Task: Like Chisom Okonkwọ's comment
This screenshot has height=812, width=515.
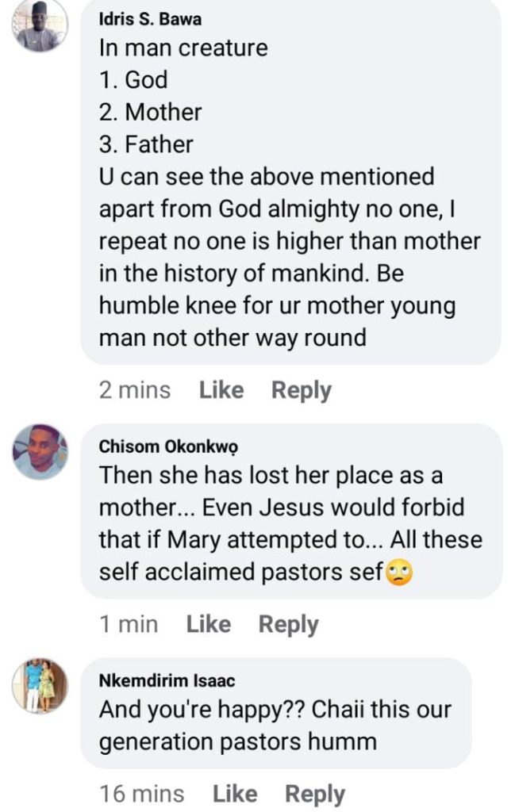Action: (x=208, y=624)
